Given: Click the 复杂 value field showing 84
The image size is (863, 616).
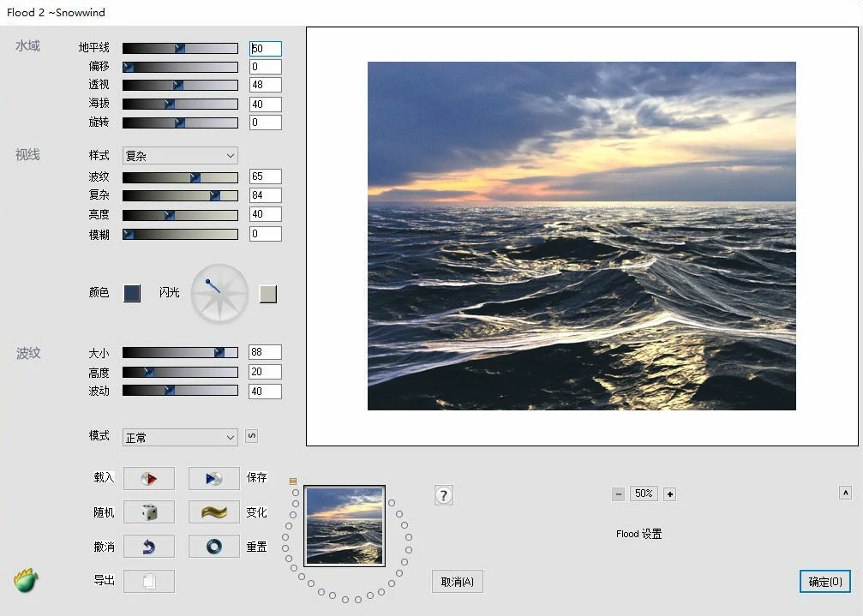Looking at the screenshot, I should point(266,194).
